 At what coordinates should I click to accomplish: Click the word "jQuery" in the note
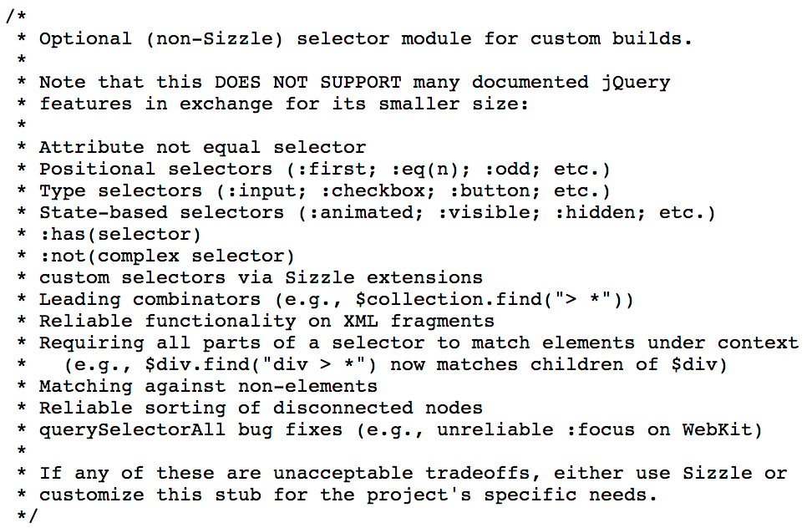point(636,83)
